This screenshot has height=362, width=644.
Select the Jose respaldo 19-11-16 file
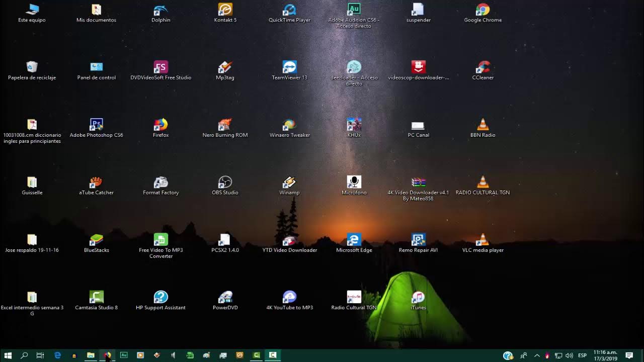(32, 243)
